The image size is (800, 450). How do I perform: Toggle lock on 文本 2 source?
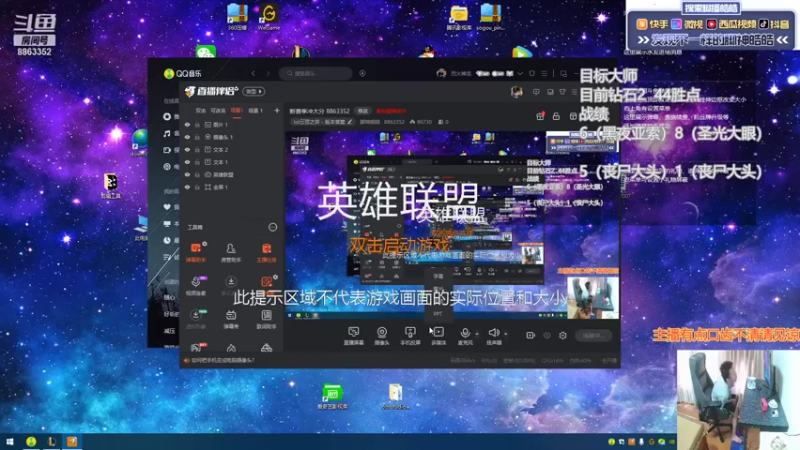pyautogui.click(x=197, y=150)
